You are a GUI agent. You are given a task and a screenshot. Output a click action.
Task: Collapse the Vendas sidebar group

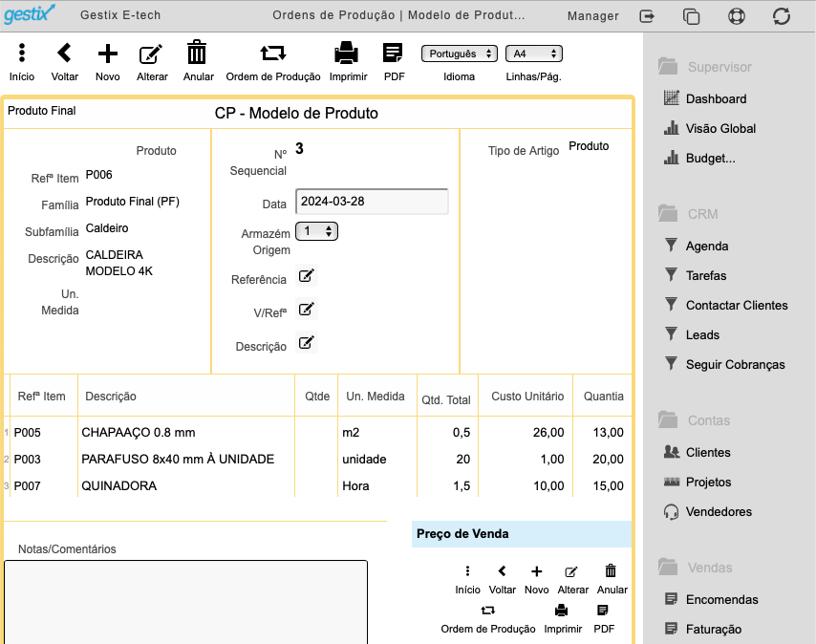coord(695,568)
